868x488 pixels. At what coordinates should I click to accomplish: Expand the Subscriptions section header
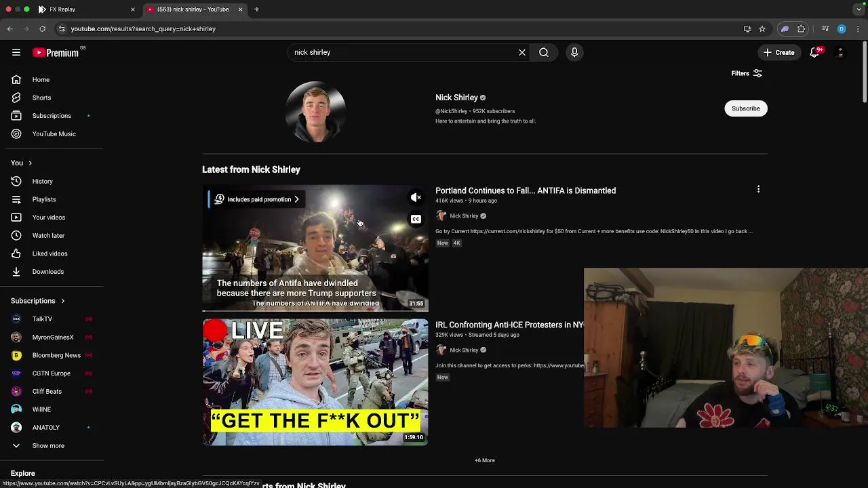click(38, 301)
